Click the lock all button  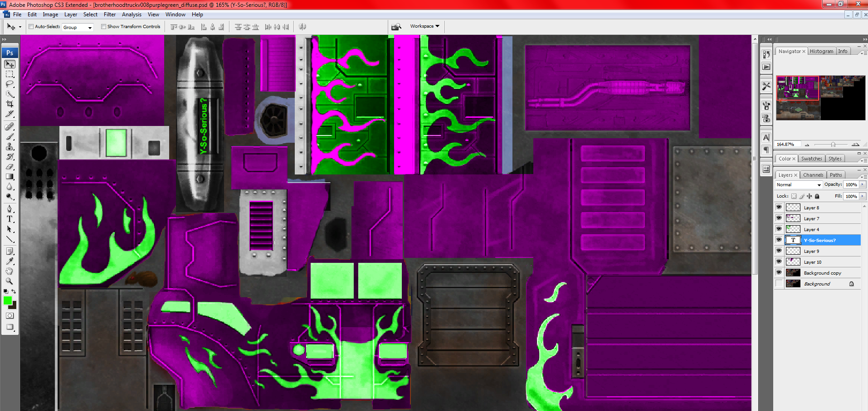point(817,196)
